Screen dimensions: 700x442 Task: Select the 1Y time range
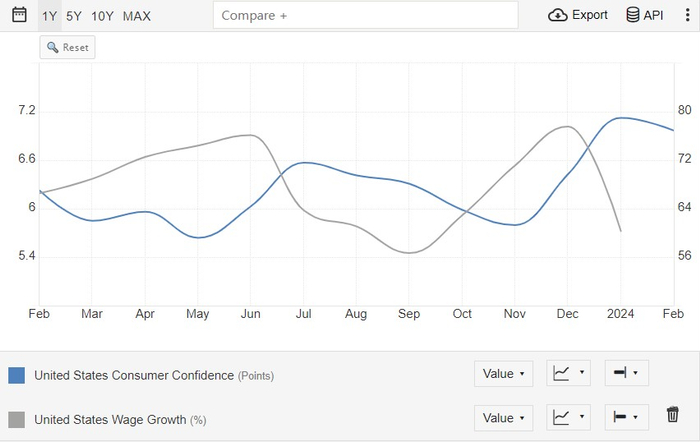(x=49, y=16)
